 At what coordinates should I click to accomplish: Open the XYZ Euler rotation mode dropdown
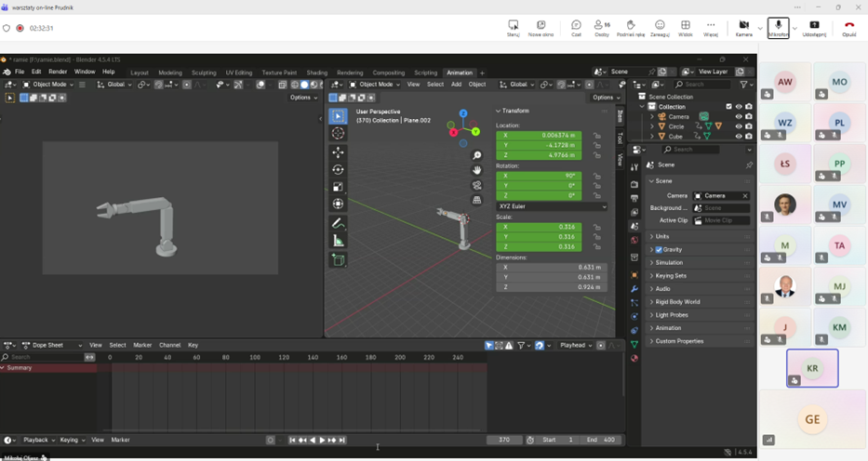pyautogui.click(x=552, y=207)
